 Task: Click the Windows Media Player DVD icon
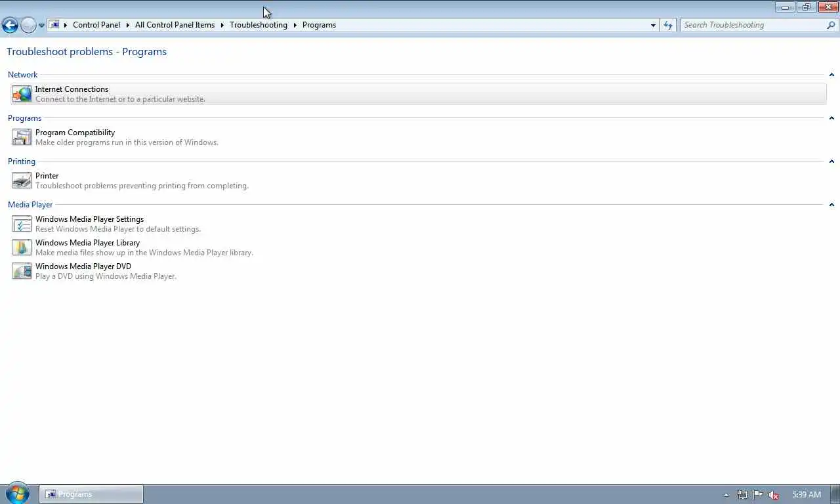(22, 271)
